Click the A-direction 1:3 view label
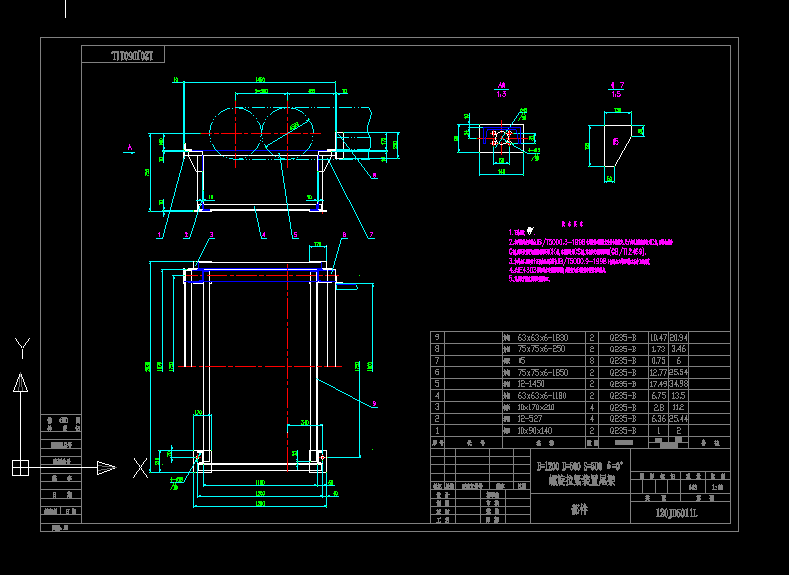The height and width of the screenshot is (575, 789). 502,90
